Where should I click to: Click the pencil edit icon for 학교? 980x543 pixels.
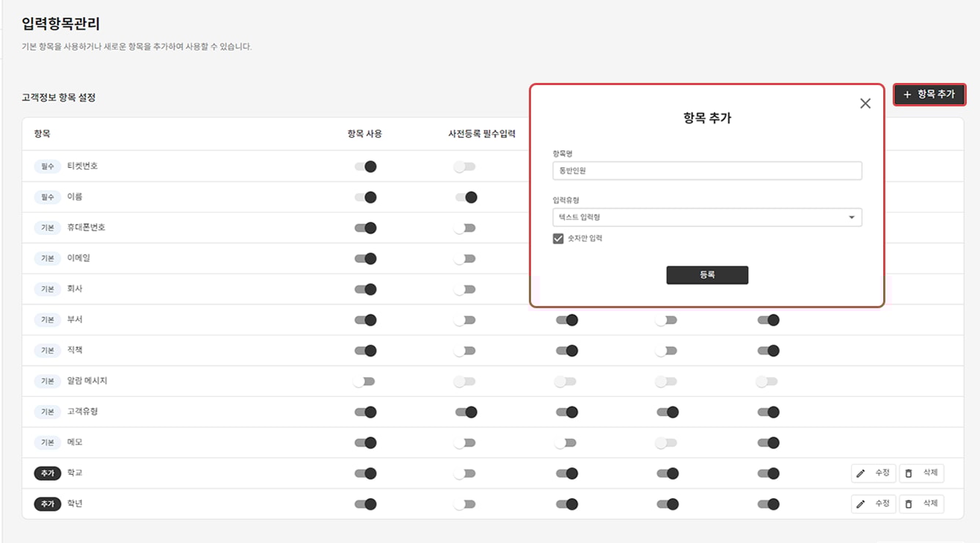pos(860,473)
